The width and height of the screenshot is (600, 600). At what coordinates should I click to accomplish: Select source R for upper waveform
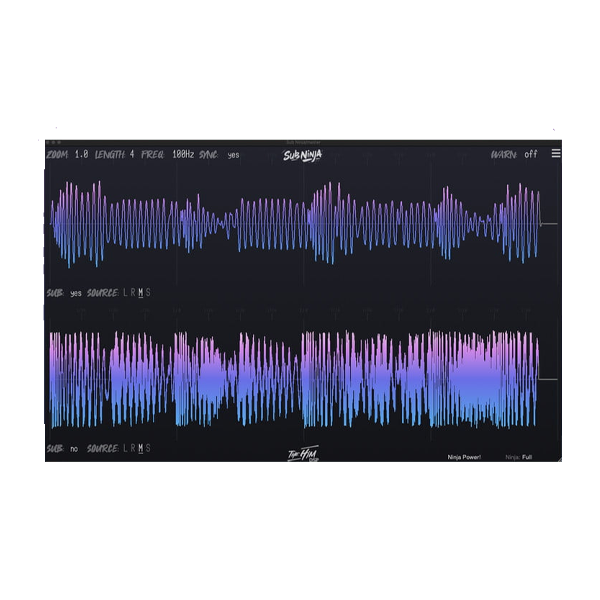pos(133,293)
